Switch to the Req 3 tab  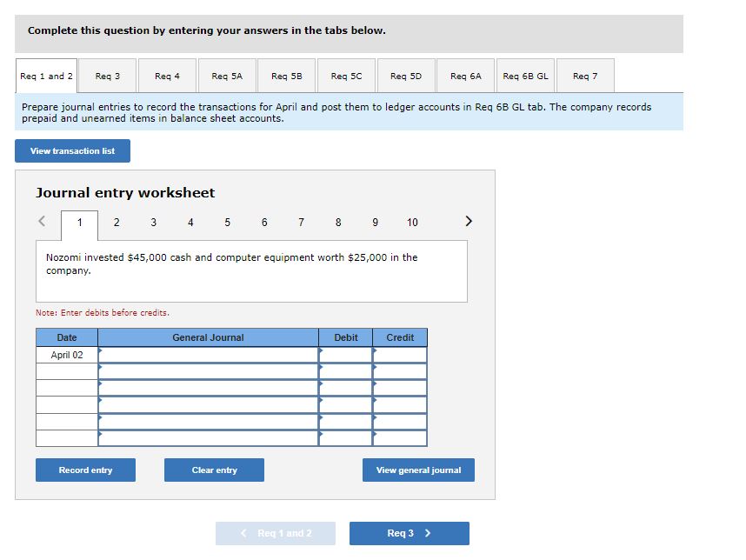[x=108, y=77]
